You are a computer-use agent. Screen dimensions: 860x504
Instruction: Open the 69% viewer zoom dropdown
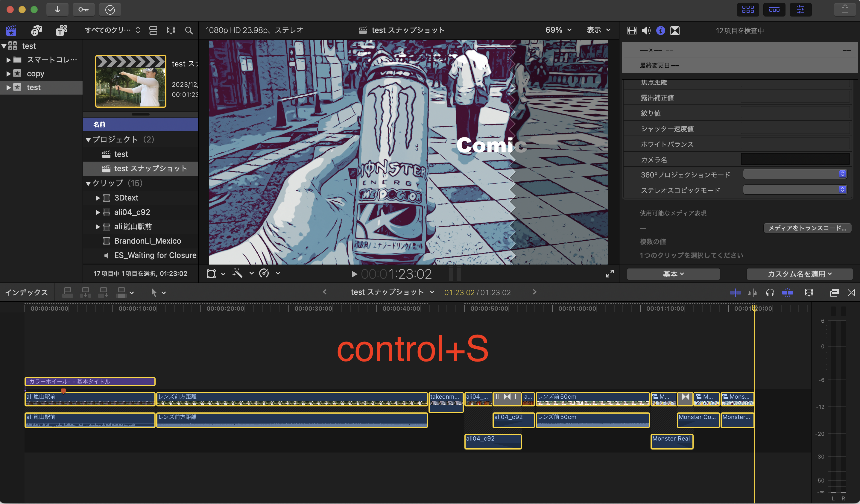(558, 30)
